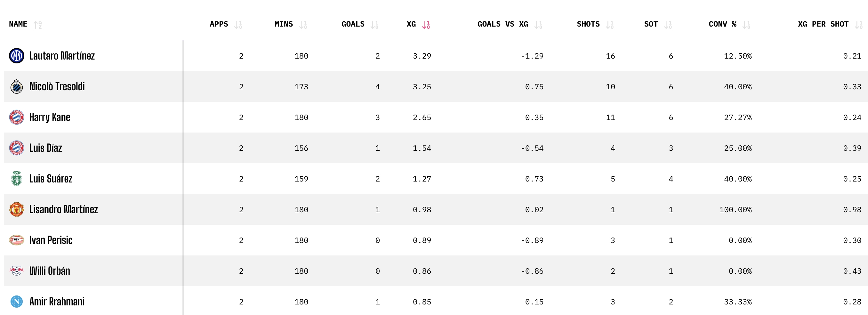The image size is (868, 315).
Task: Click the Inter Milan club crest
Action: (17, 56)
